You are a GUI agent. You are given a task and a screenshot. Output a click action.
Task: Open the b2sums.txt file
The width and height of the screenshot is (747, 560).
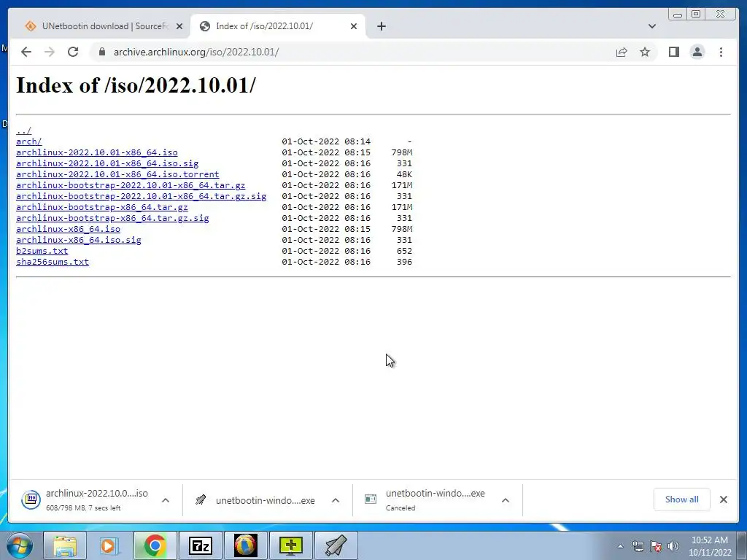pos(42,251)
